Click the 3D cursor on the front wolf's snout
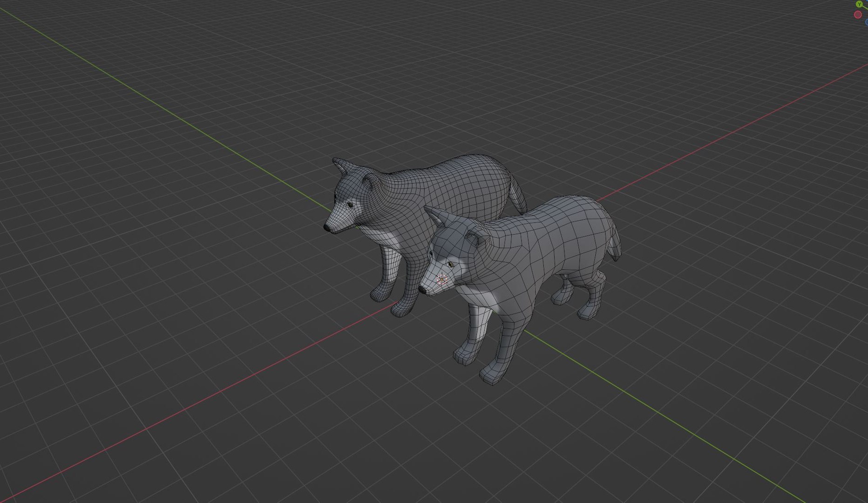Screen dimensions: 868x503 [442, 279]
